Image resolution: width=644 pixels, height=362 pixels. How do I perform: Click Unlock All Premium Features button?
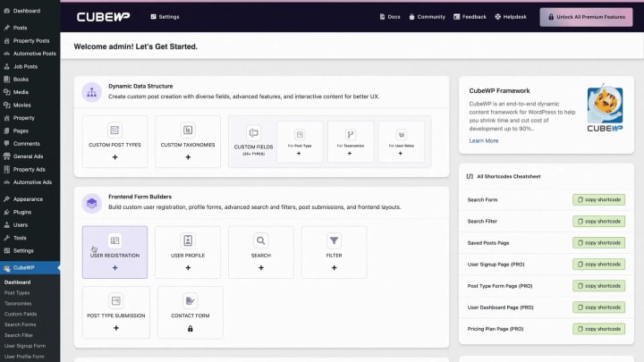click(x=586, y=17)
